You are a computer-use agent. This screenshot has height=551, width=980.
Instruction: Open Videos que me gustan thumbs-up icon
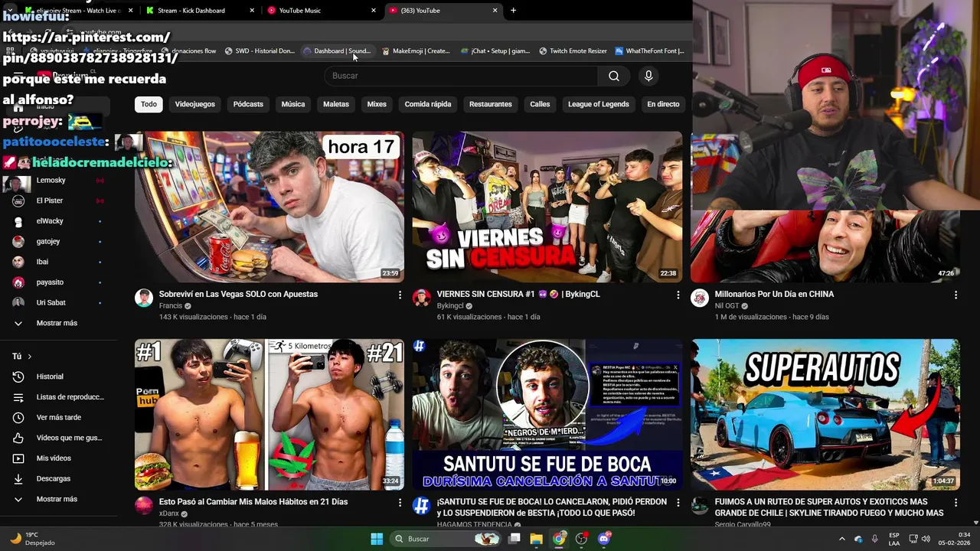tap(18, 438)
